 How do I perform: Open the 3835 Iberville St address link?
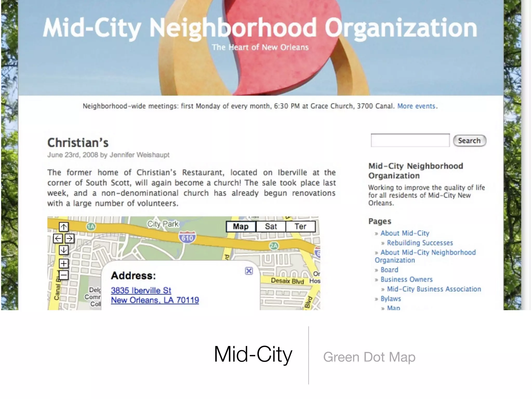[x=141, y=290]
